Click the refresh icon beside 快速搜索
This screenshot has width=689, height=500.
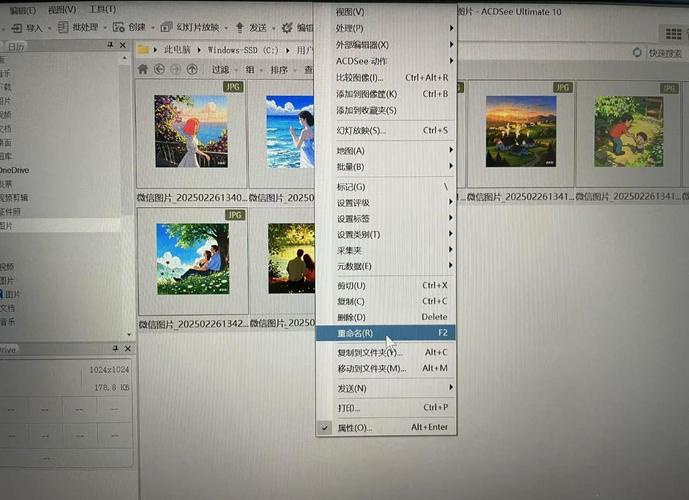point(637,52)
